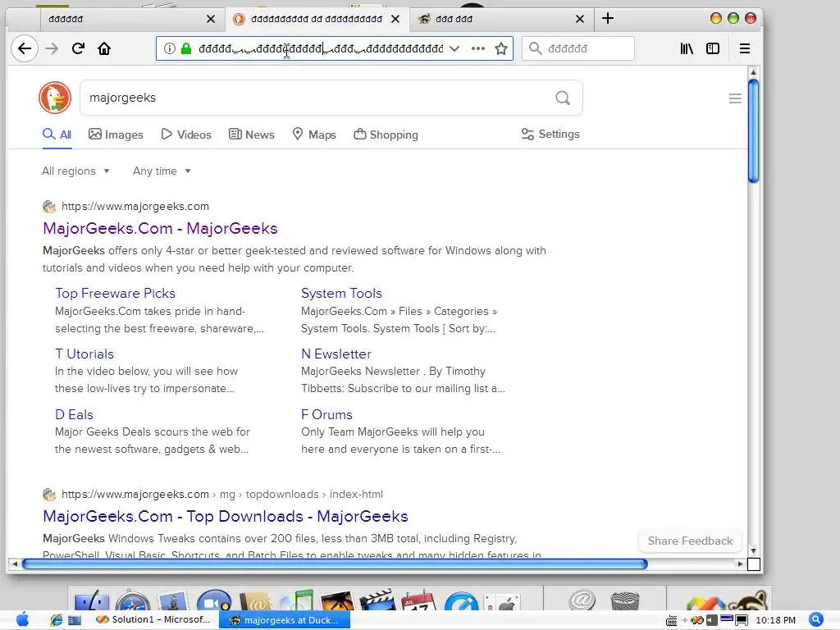Click the horizontal scrollbar thumb
This screenshot has height=630, width=840.
click(335, 564)
